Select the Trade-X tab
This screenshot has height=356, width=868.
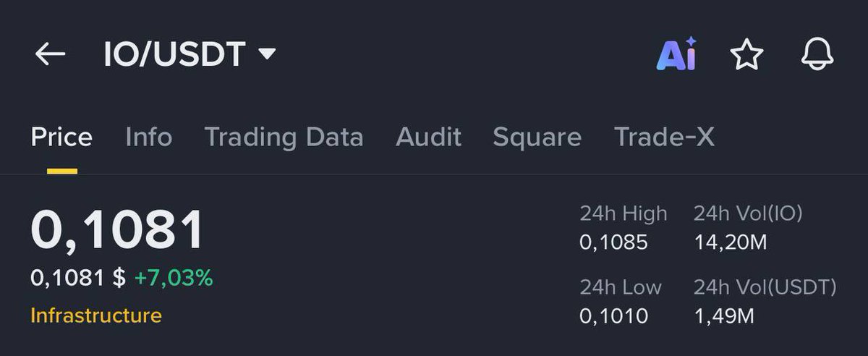[664, 137]
